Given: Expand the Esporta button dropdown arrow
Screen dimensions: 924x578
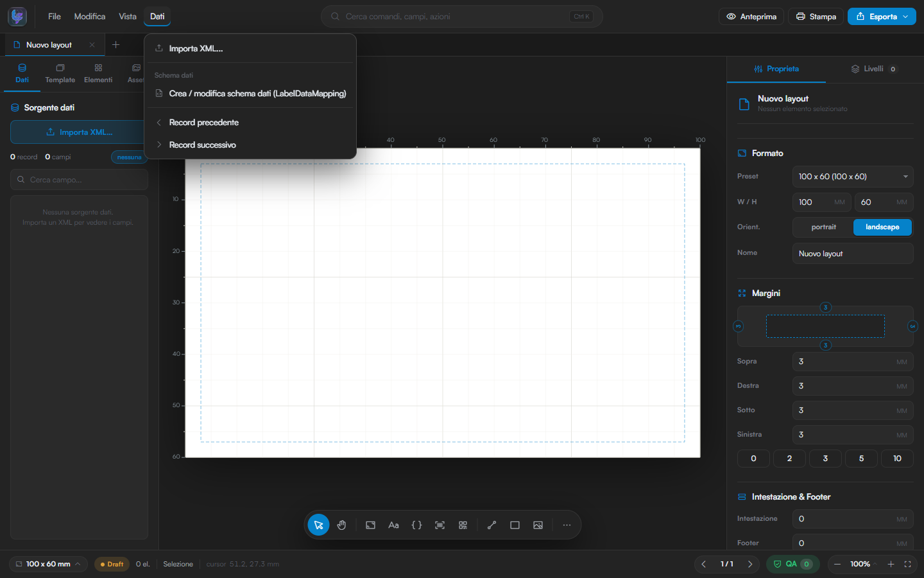Looking at the screenshot, I should 905,17.
